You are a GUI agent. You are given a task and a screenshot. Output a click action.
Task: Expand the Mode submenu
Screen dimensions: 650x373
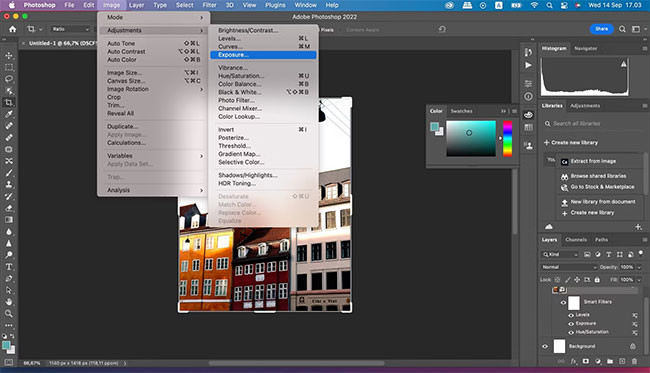point(154,17)
